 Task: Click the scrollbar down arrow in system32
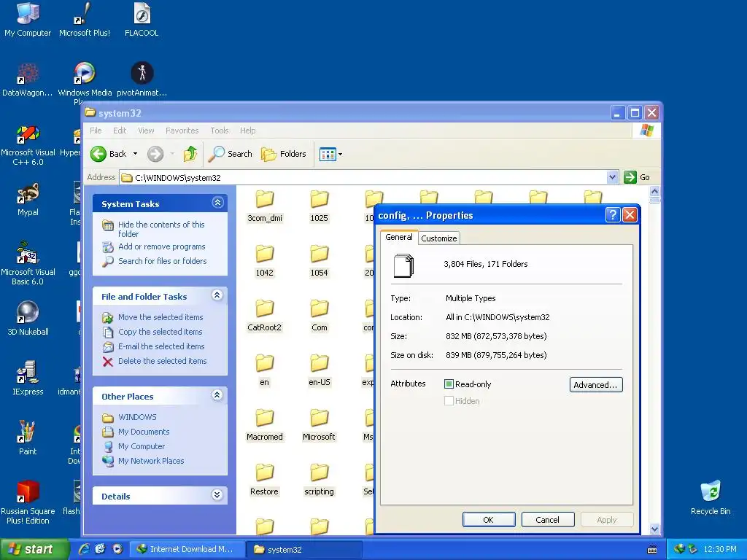[x=654, y=529]
